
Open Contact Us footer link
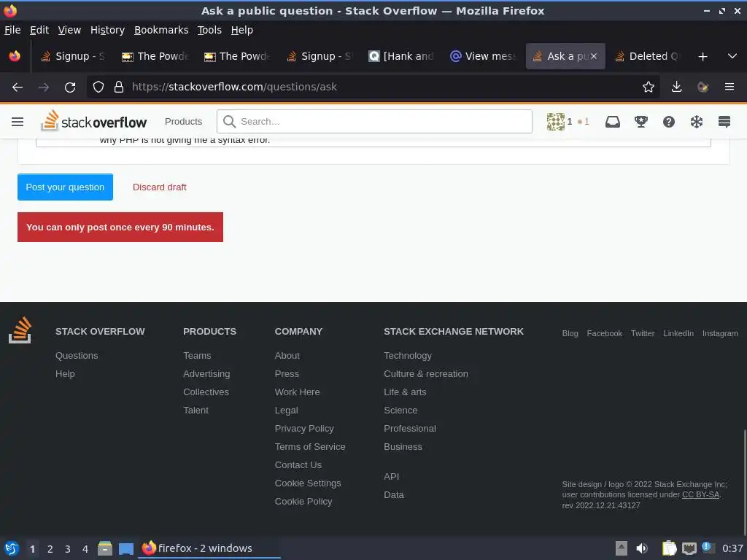point(298,464)
